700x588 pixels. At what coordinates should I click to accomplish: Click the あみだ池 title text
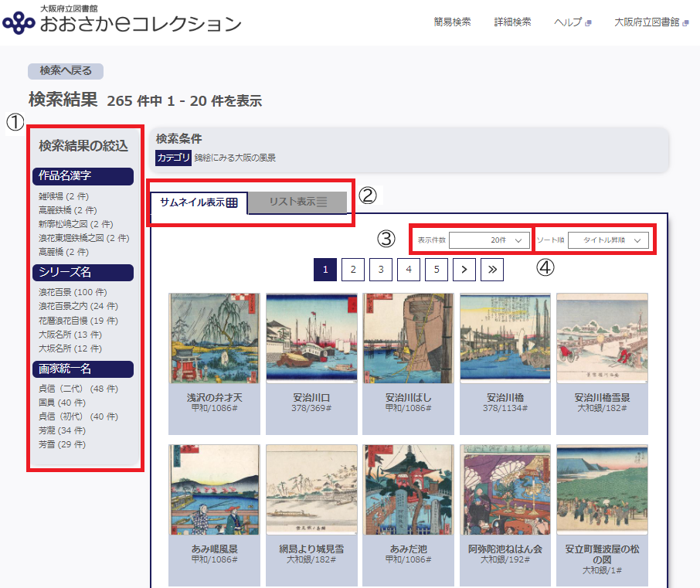point(408,549)
